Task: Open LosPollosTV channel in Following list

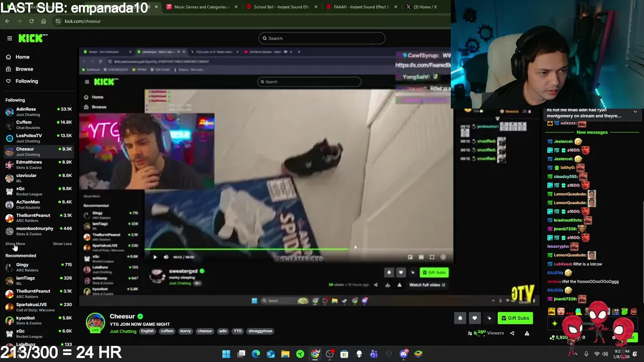Action: point(38,138)
